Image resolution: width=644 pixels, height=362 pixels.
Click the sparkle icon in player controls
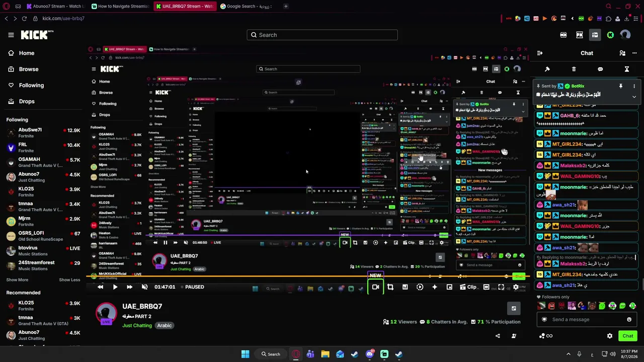435,287
